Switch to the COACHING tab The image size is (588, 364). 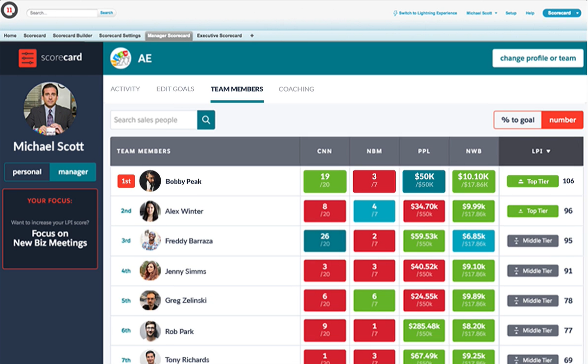pos(296,89)
